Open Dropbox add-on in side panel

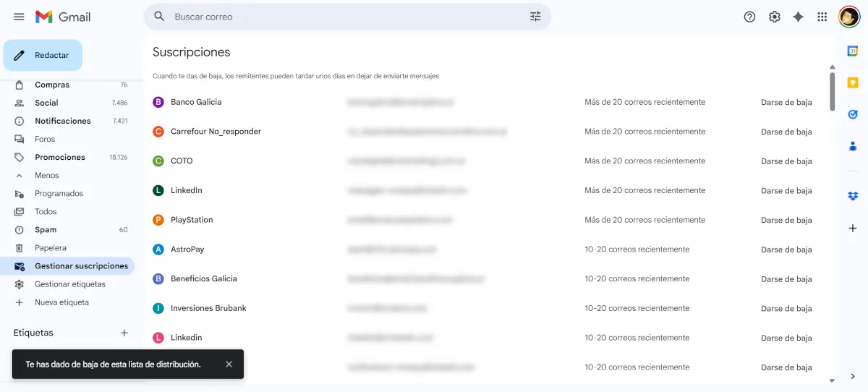853,196
